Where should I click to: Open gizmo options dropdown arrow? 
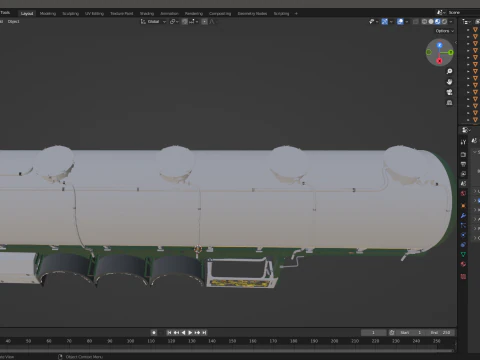(391, 22)
